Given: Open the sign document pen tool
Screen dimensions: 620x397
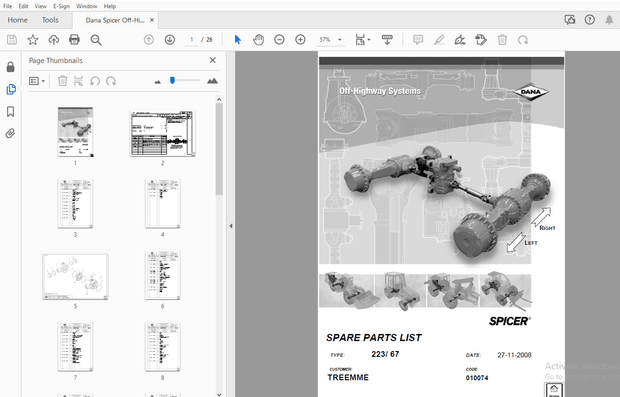Looking at the screenshot, I should point(460,40).
